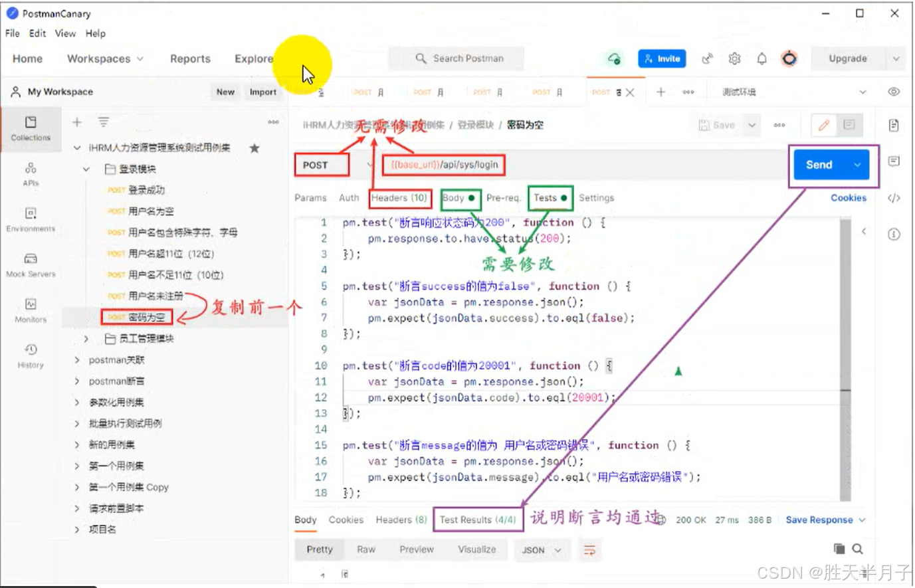Switch to the comment mode icon
Screen dimensions: 915x588
tap(849, 125)
